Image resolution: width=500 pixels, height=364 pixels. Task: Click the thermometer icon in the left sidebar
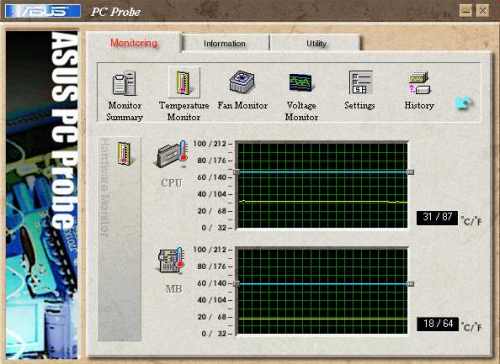[124, 153]
